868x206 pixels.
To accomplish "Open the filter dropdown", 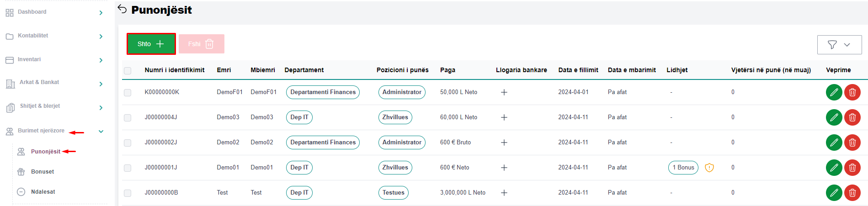I will [x=839, y=45].
